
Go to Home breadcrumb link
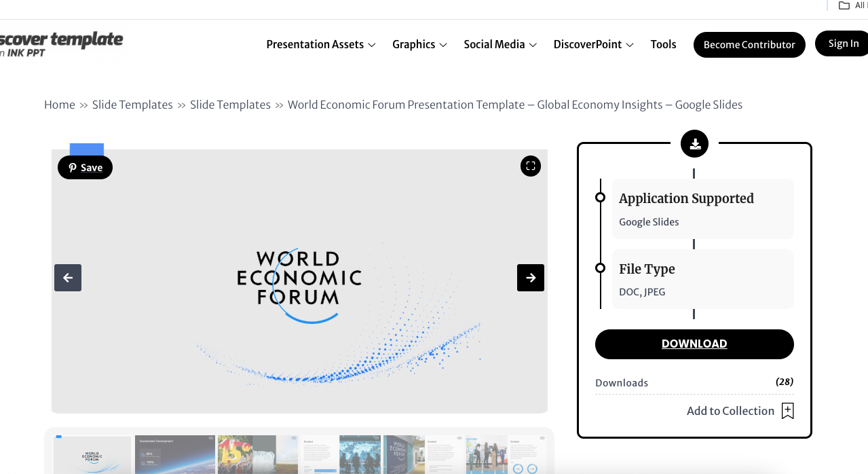60,105
